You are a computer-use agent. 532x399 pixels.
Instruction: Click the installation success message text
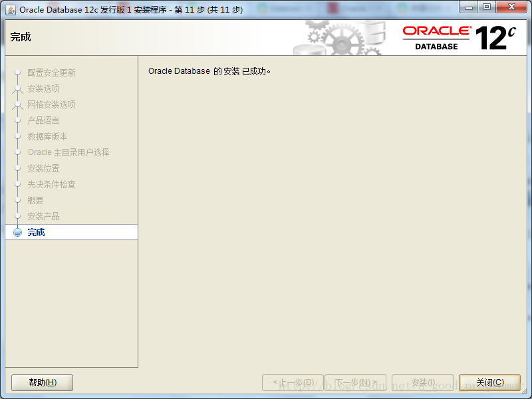coord(209,71)
